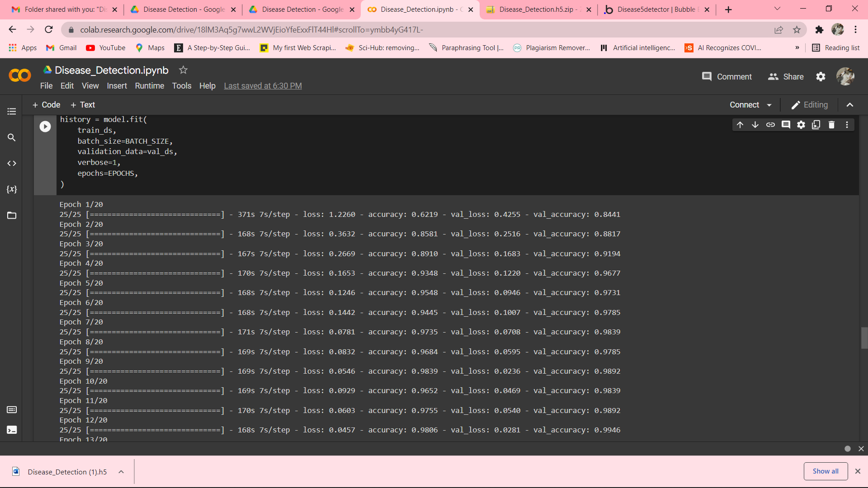
Task: Click the vertical scrollbar thumb
Action: pyautogui.click(x=864, y=338)
